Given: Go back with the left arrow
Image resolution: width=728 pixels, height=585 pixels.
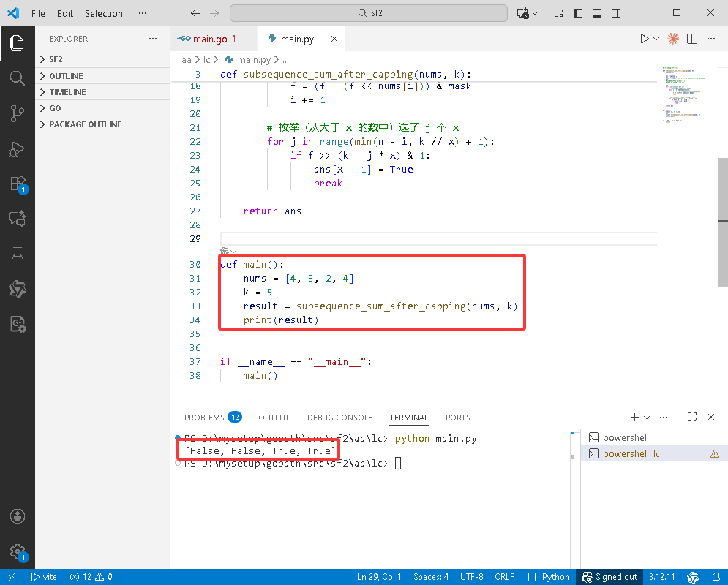Looking at the screenshot, I should [x=195, y=13].
